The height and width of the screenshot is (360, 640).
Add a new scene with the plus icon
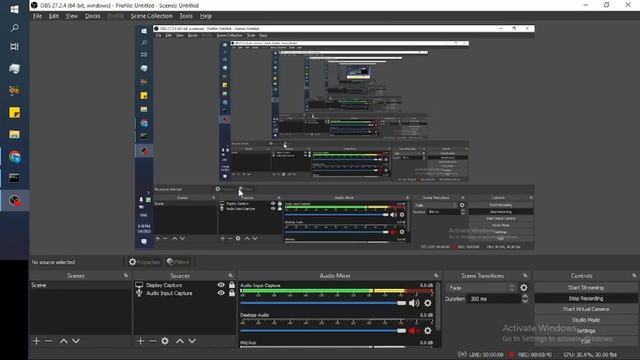[36, 341]
